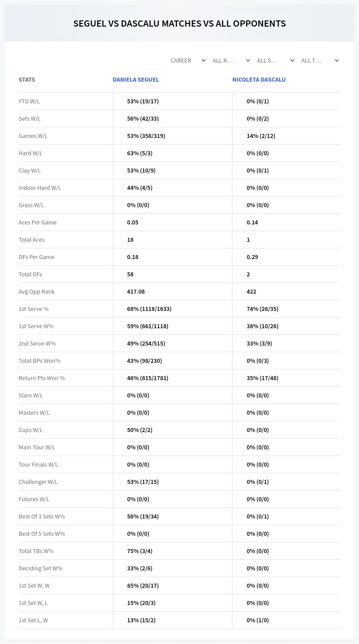Click the Total Aces row label
Viewport: 359px width, 644px height.
point(32,240)
